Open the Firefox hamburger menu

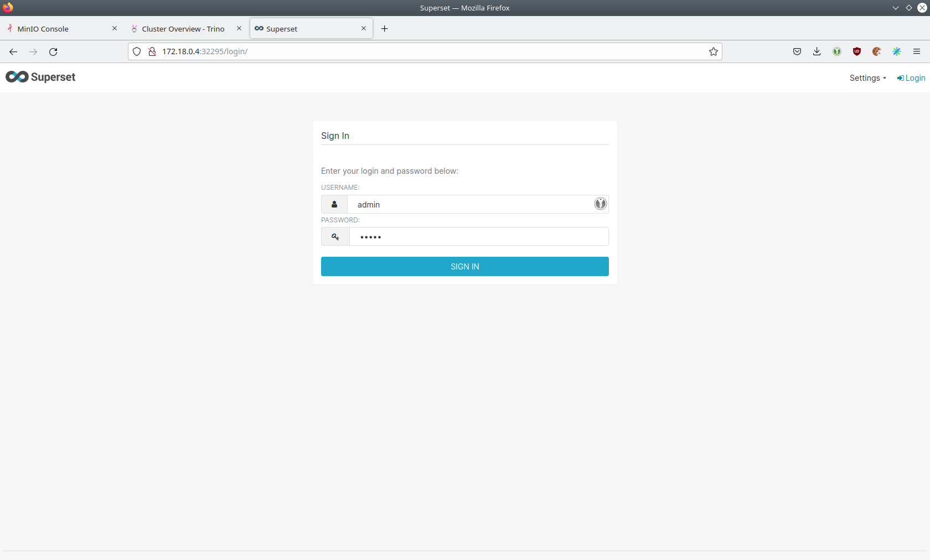tap(917, 51)
